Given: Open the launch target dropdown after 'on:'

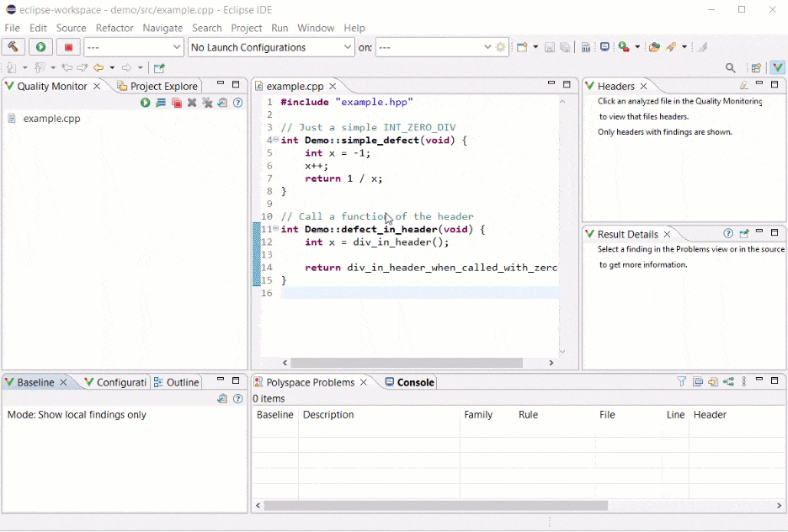Looking at the screenshot, I should point(487,47).
